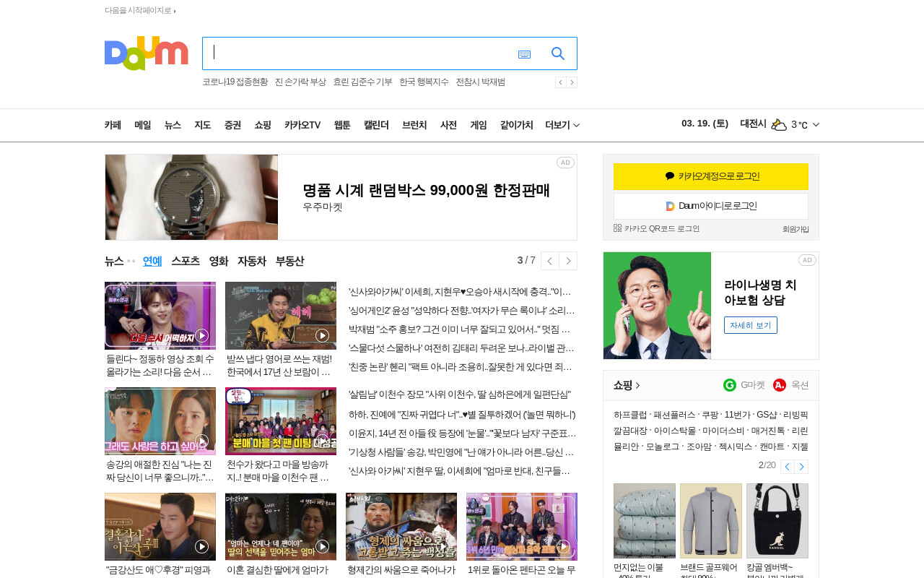Screen dimensions: 924x578
Task: Open 지도 in navigation bar
Action: click(x=203, y=125)
